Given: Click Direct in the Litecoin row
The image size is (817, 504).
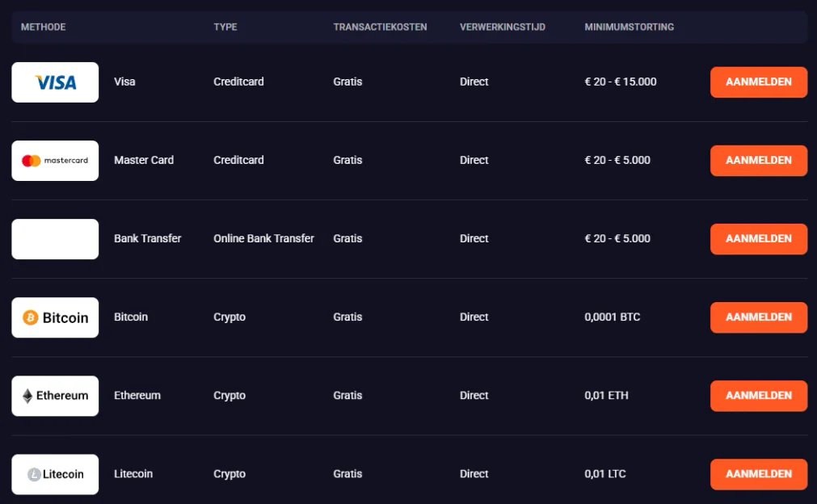Looking at the screenshot, I should [x=474, y=474].
